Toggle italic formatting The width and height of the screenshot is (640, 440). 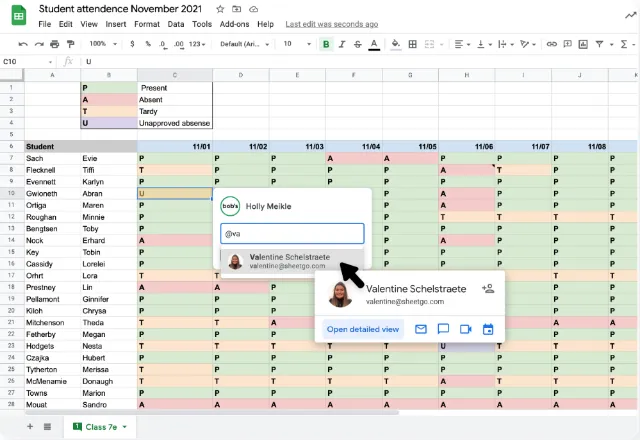pyautogui.click(x=342, y=44)
